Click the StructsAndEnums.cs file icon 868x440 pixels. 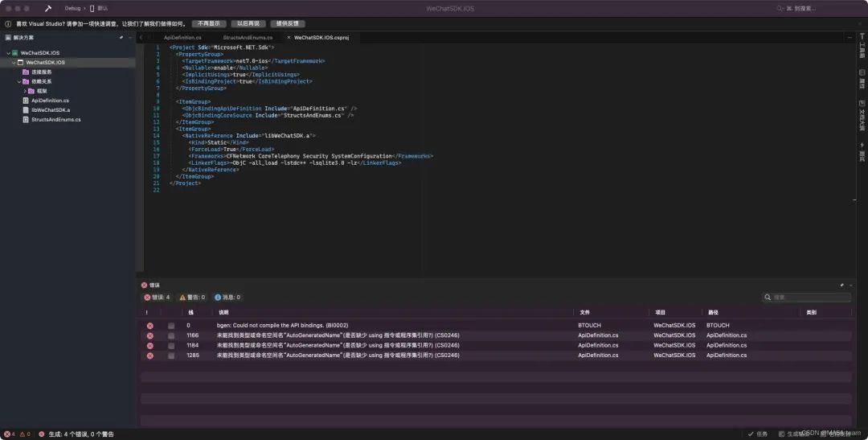(x=26, y=120)
